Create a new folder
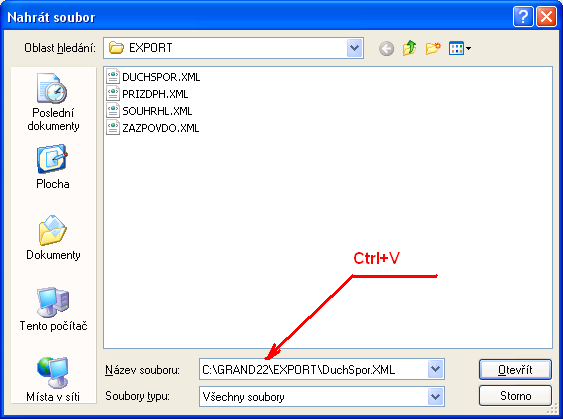563x420 pixels. (433, 48)
